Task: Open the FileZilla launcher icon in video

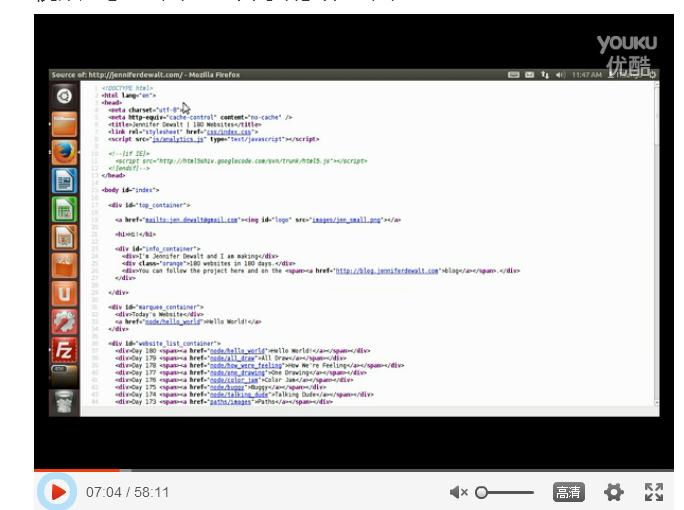Action: pyautogui.click(x=65, y=350)
